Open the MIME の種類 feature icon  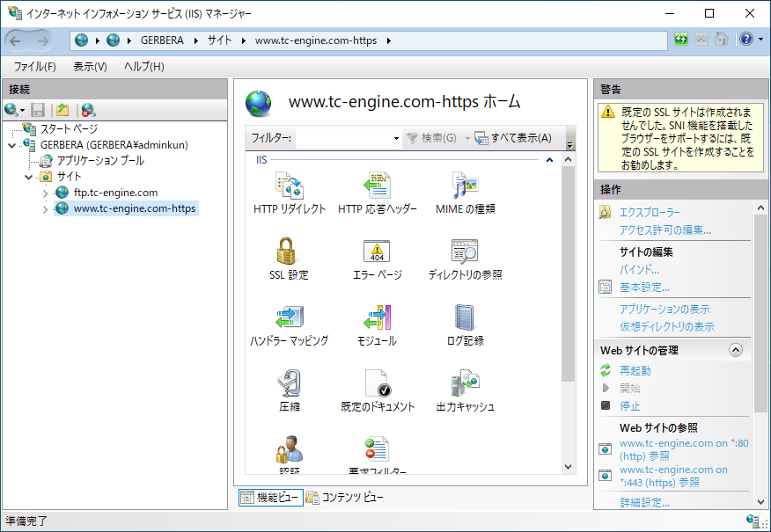tap(465, 186)
